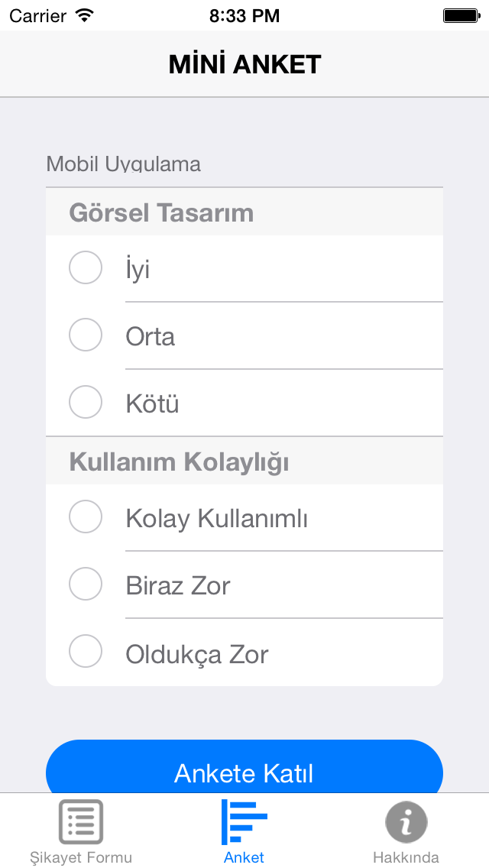Check the battery icon in status bar
This screenshot has width=489, height=868.
[461, 15]
